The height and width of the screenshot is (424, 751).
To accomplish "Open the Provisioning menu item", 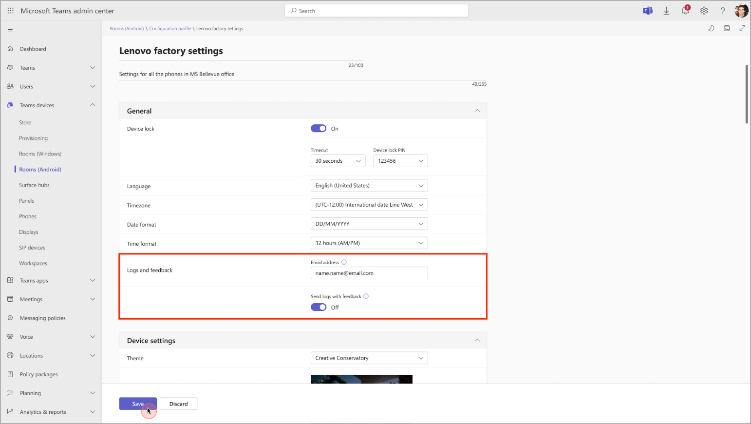I will [x=34, y=138].
